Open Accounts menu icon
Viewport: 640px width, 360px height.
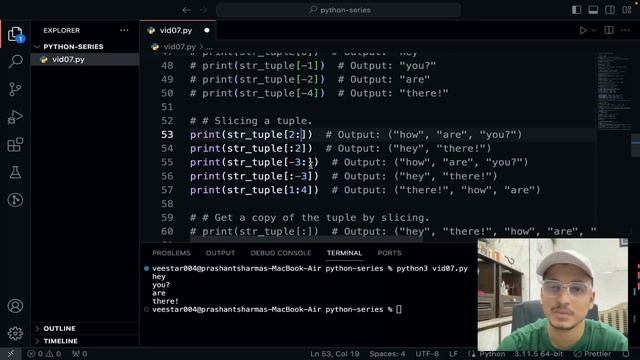[15, 306]
